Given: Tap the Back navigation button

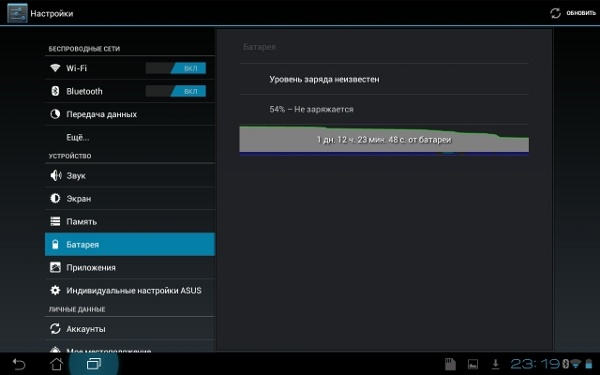Looking at the screenshot, I should click(19, 364).
